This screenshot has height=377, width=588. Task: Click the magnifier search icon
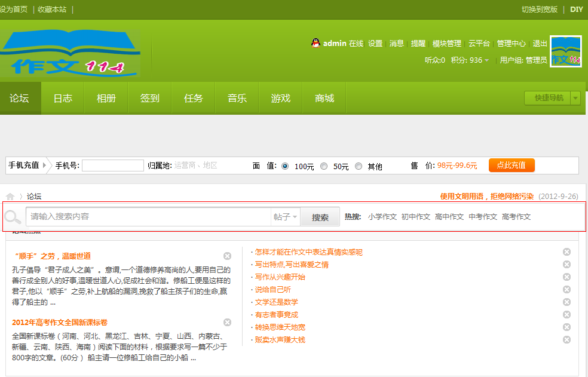[x=13, y=217]
